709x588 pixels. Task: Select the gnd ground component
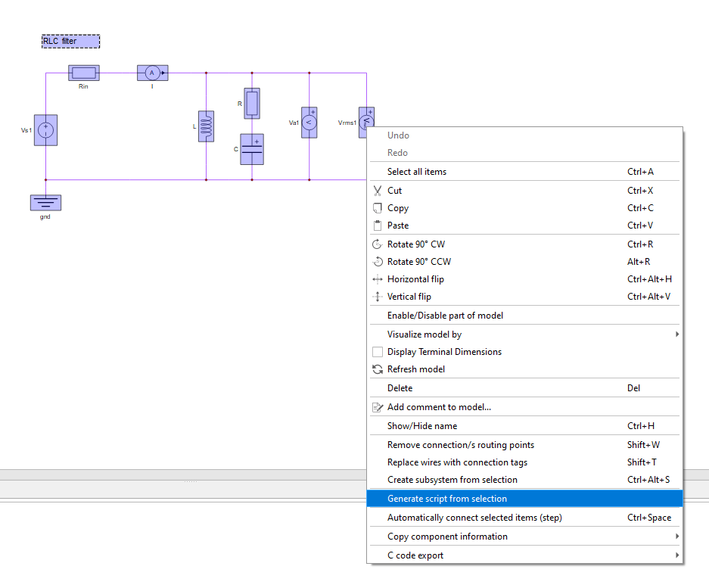pyautogui.click(x=45, y=203)
